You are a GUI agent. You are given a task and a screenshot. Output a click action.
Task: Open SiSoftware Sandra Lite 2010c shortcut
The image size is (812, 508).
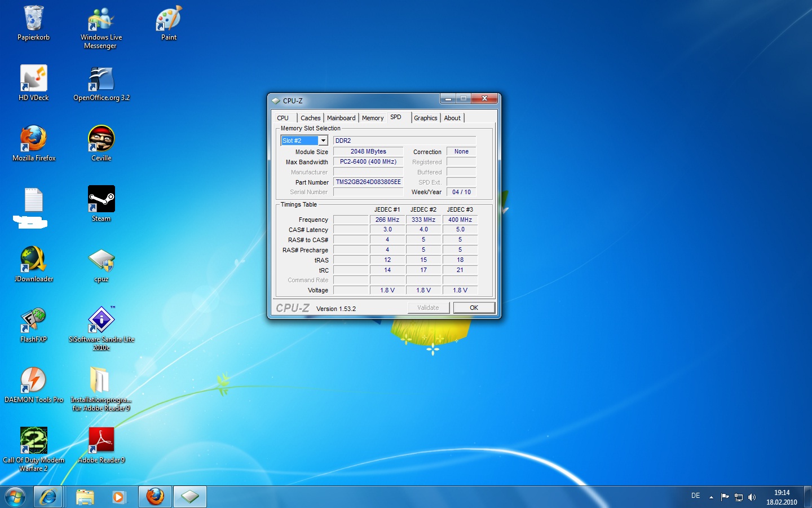(101, 329)
